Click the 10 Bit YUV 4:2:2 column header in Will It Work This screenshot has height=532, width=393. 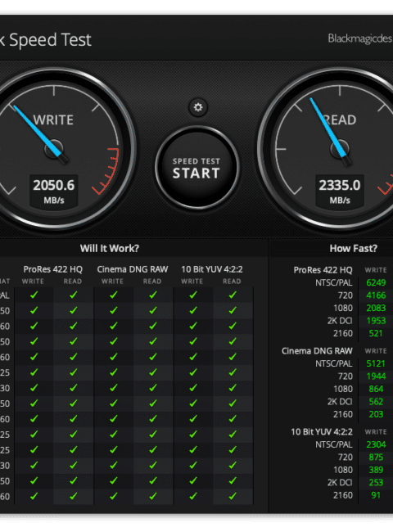coord(212,269)
